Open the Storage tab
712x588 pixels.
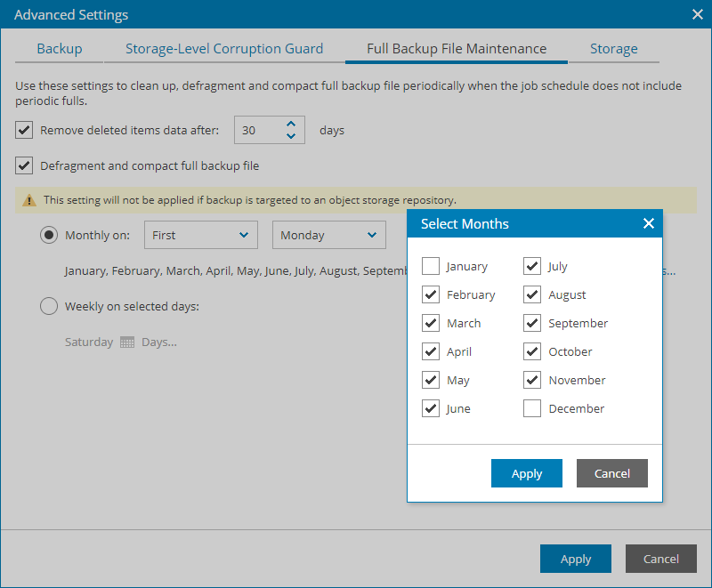coord(613,49)
